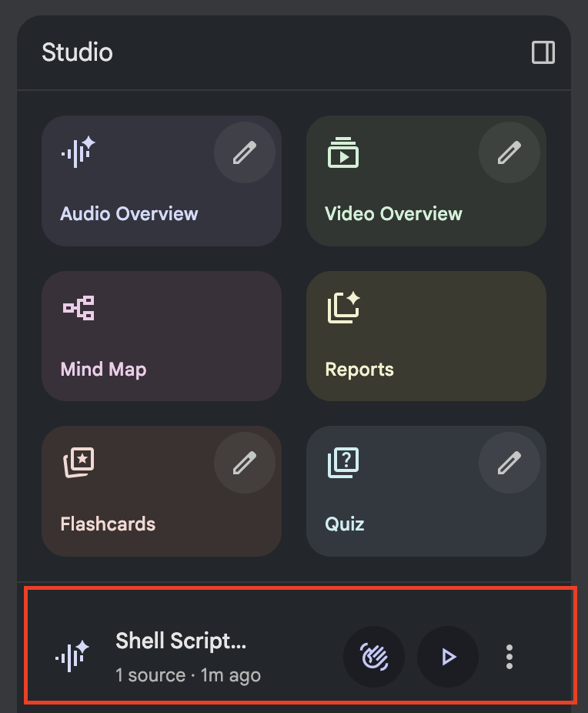588x713 pixels.
Task: Open the Shell Script... audio item title
Action: pos(181,641)
